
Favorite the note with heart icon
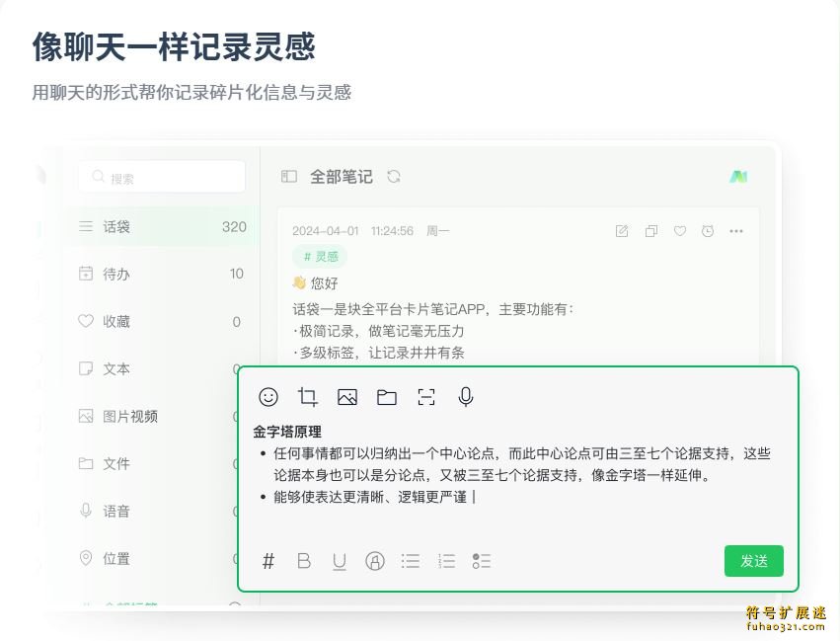pyautogui.click(x=680, y=231)
